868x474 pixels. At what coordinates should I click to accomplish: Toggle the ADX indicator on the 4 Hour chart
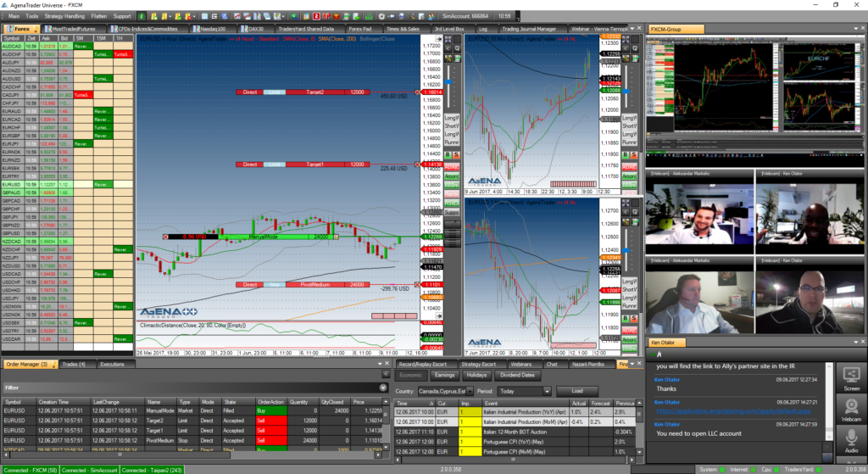click(453, 167)
